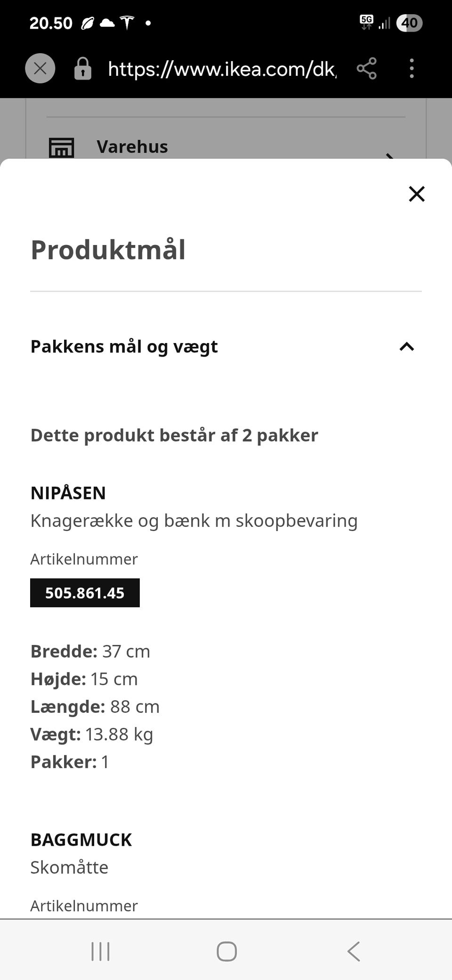The image size is (452, 980).
Task: Tap the lock site security icon
Action: [83, 69]
